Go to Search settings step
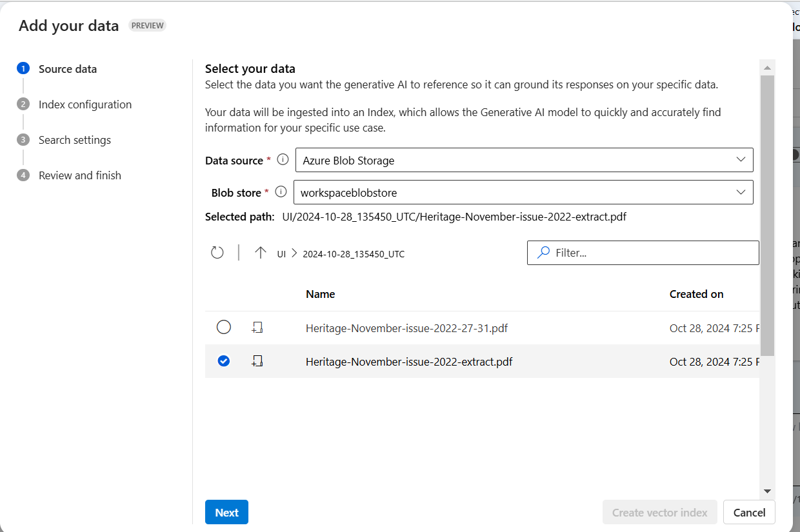Image resolution: width=800 pixels, height=532 pixels. (75, 140)
